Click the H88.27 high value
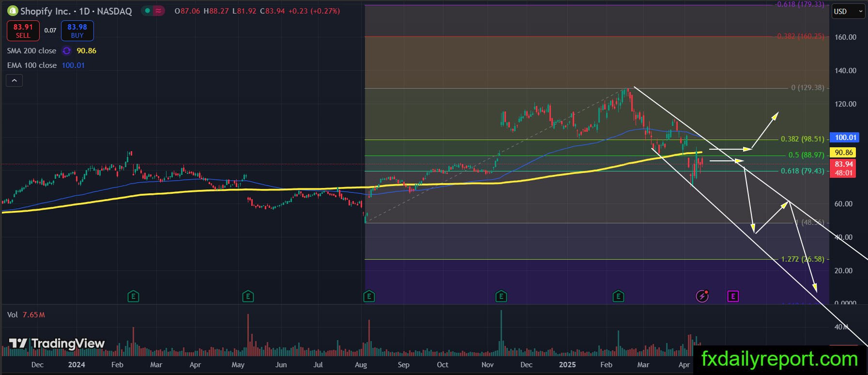 [216, 11]
